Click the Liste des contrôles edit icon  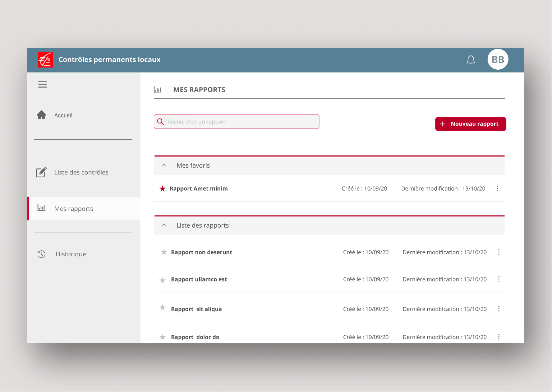(42, 172)
